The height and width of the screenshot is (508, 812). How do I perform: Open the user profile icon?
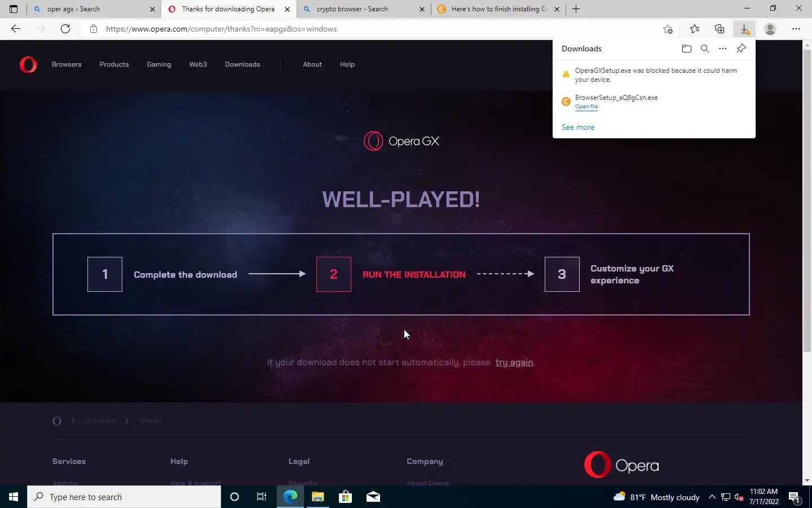(770, 29)
